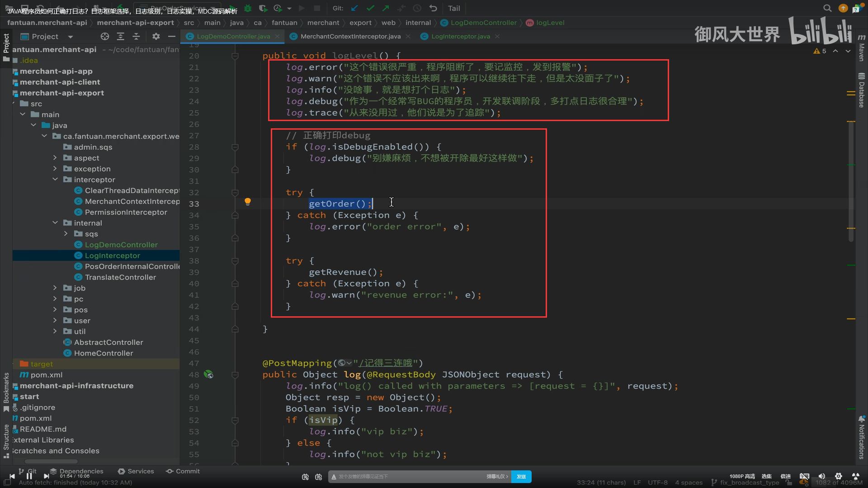
Task: Collapse the internal folder
Action: pos(55,223)
